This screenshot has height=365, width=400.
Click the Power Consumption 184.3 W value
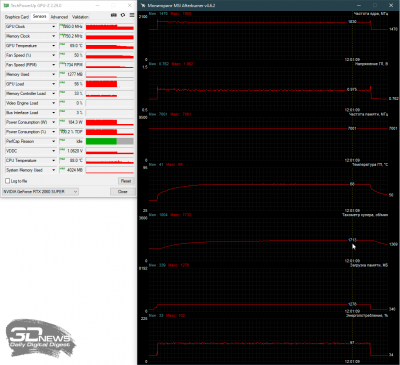click(x=75, y=122)
